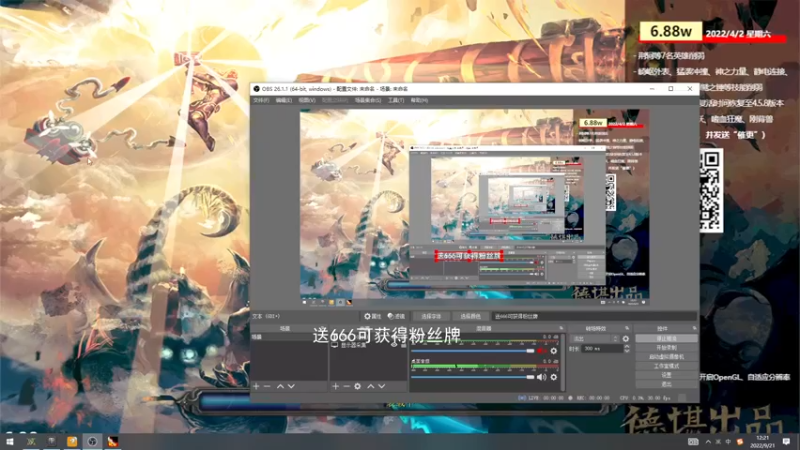Click the Properties button in source toolbar
The height and width of the screenshot is (450, 800).
point(373,316)
